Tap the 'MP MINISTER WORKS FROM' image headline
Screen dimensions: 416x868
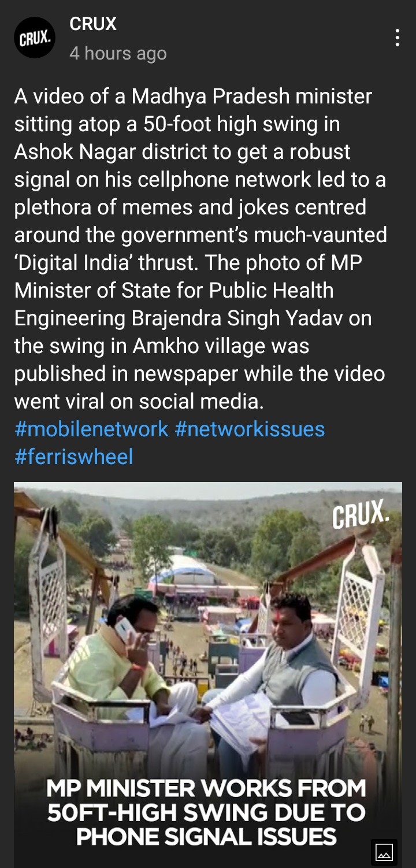206,788
